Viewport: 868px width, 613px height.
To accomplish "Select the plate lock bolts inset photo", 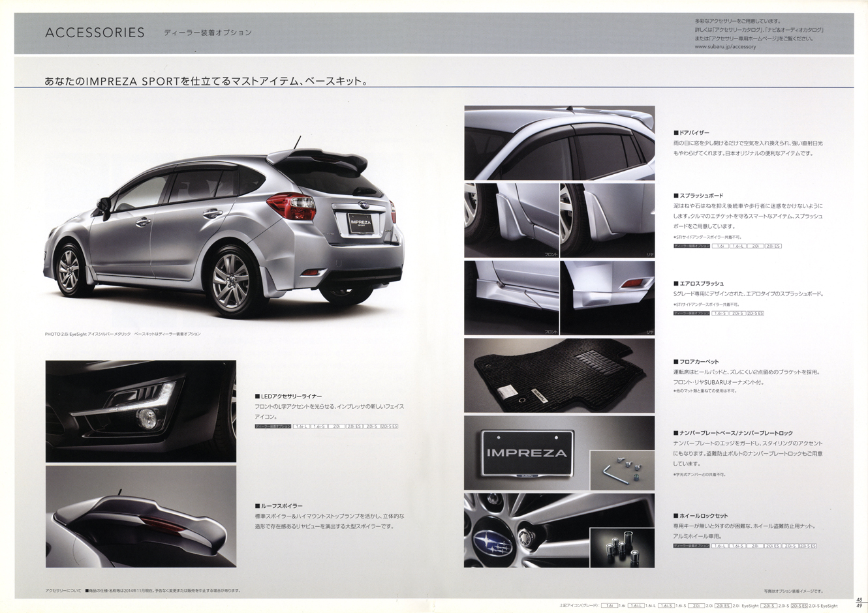I will (622, 470).
